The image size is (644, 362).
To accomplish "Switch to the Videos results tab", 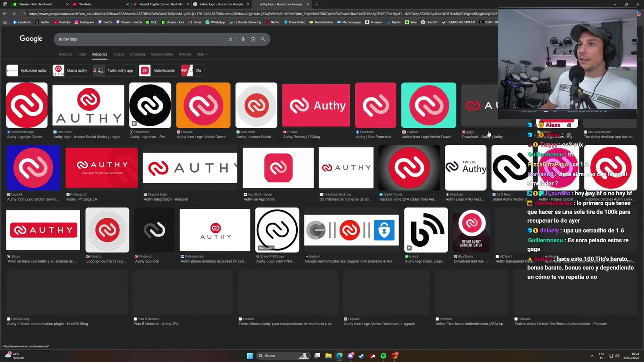I will tap(118, 54).
